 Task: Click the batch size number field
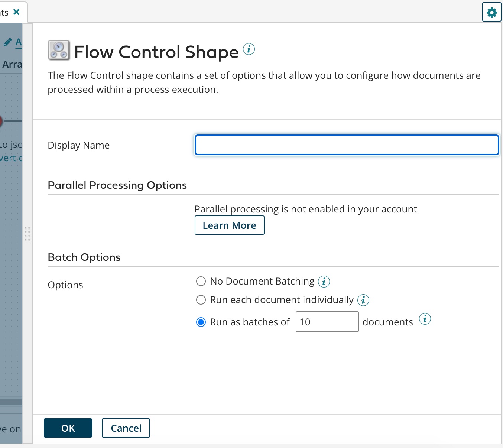pos(327,322)
